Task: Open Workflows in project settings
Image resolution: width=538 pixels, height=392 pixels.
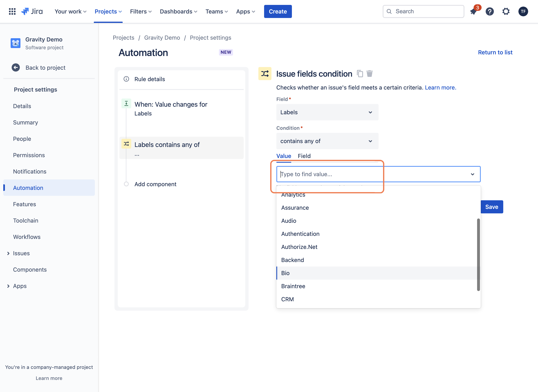Action: (x=49, y=237)
